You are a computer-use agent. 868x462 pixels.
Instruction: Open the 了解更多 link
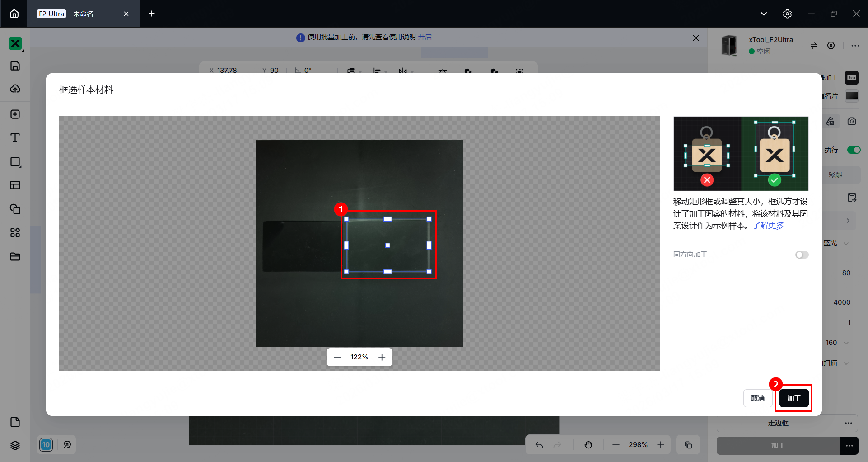tap(768, 226)
